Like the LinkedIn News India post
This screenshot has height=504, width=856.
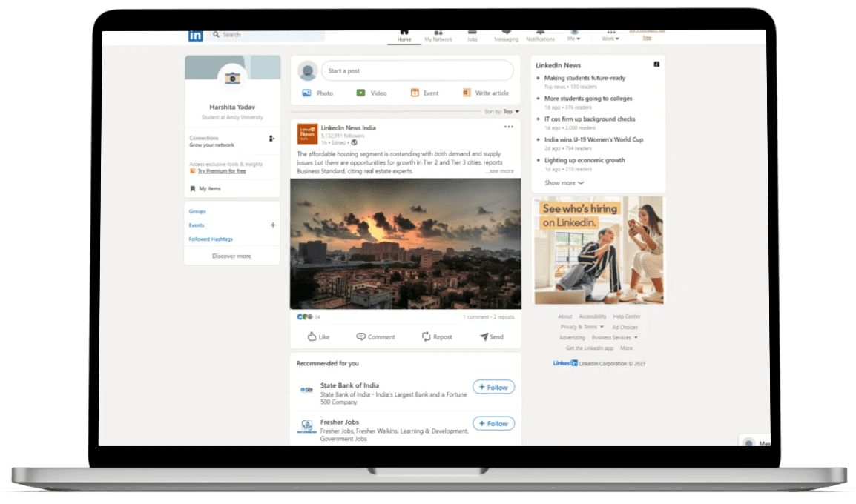pos(318,337)
